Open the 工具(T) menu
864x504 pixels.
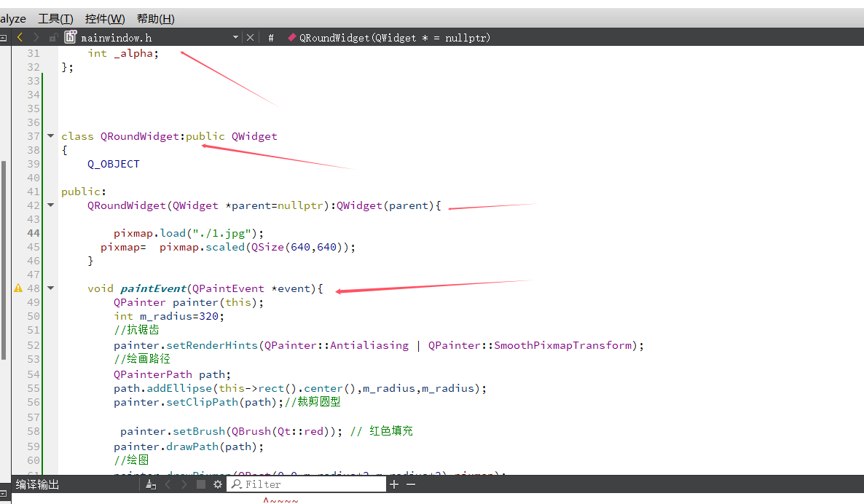(55, 19)
